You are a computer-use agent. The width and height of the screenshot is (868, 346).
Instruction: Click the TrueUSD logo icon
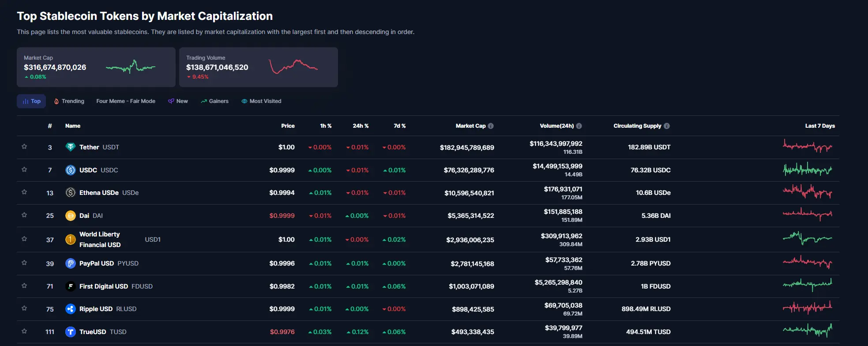[x=70, y=332]
